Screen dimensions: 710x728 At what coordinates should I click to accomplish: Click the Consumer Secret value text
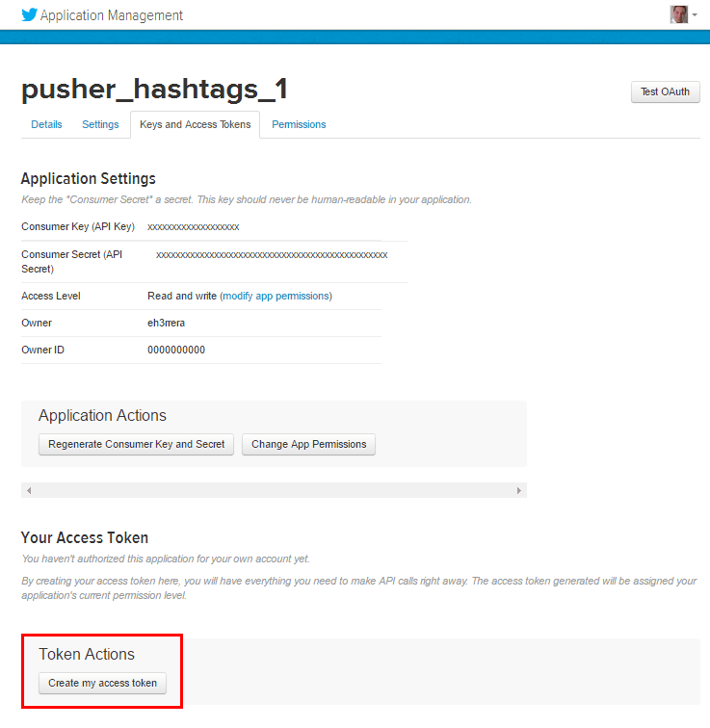point(272,255)
